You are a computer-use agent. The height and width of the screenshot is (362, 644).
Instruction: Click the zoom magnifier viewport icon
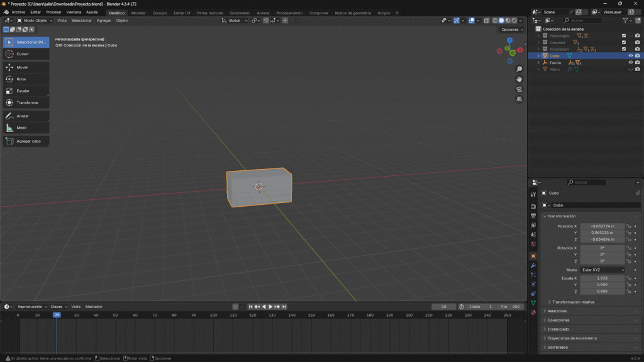point(519,69)
